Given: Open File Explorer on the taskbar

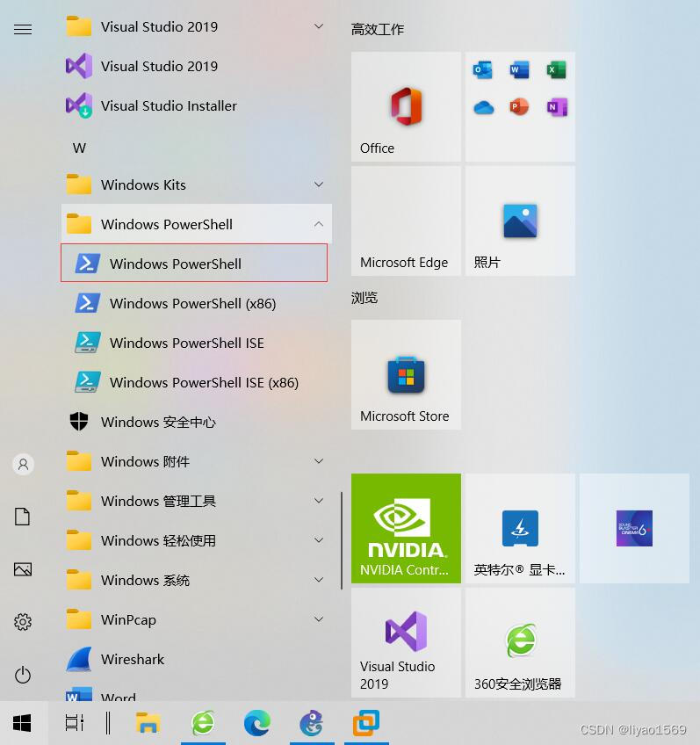Looking at the screenshot, I should (x=148, y=723).
